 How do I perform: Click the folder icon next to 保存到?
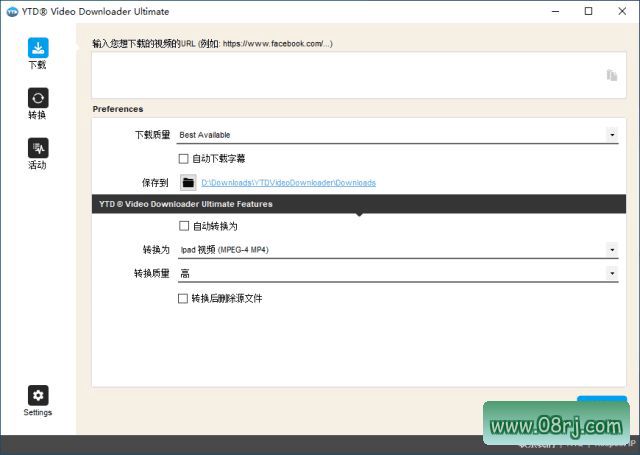pyautogui.click(x=188, y=182)
